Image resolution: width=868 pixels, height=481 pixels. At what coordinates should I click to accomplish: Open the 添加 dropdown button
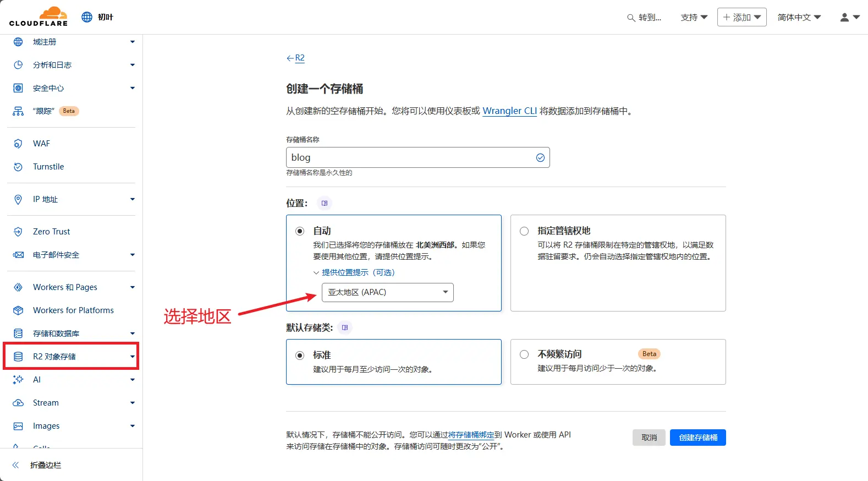(741, 18)
